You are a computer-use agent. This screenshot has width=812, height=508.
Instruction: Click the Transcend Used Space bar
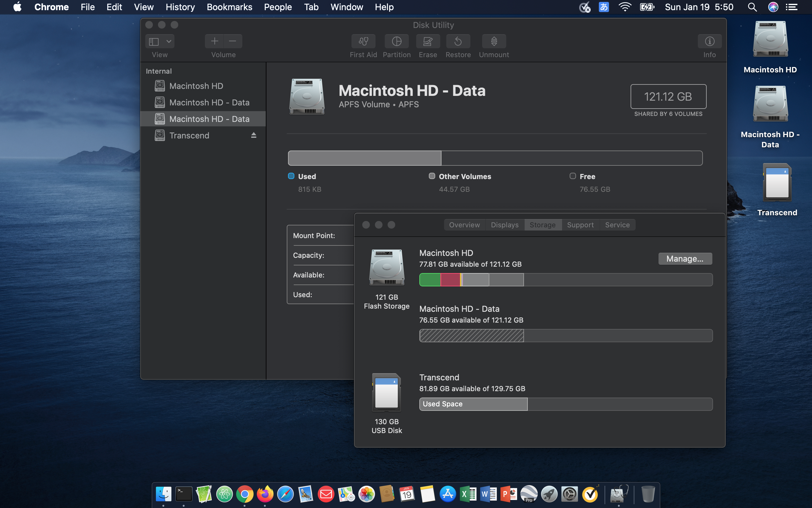point(473,404)
